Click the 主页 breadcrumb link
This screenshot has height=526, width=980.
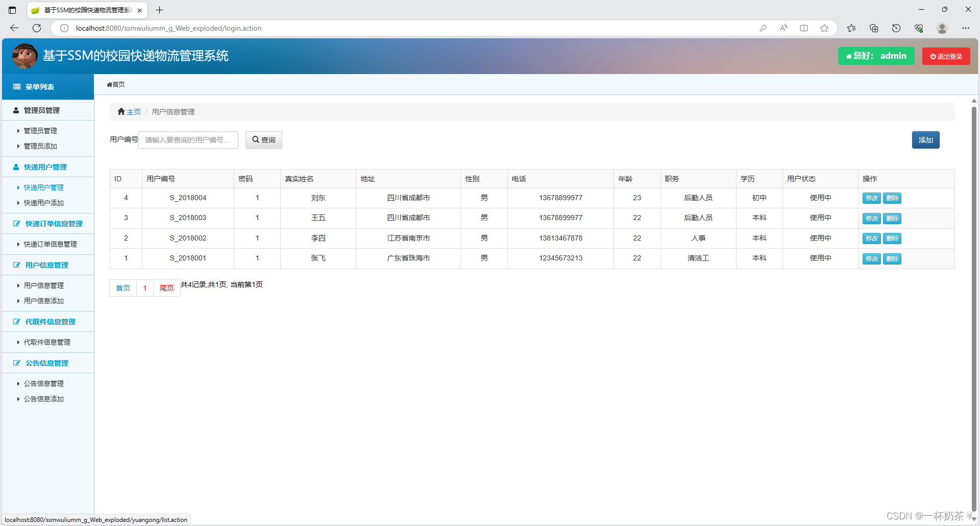134,112
